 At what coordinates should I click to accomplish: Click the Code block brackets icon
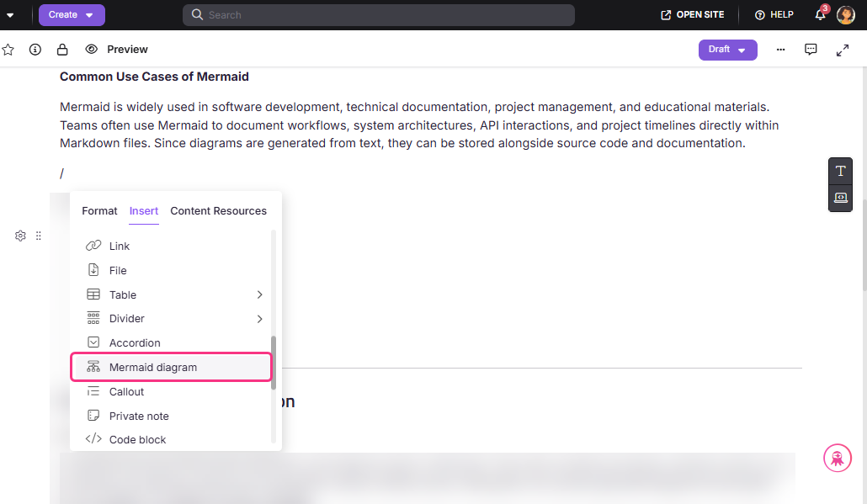coord(93,438)
